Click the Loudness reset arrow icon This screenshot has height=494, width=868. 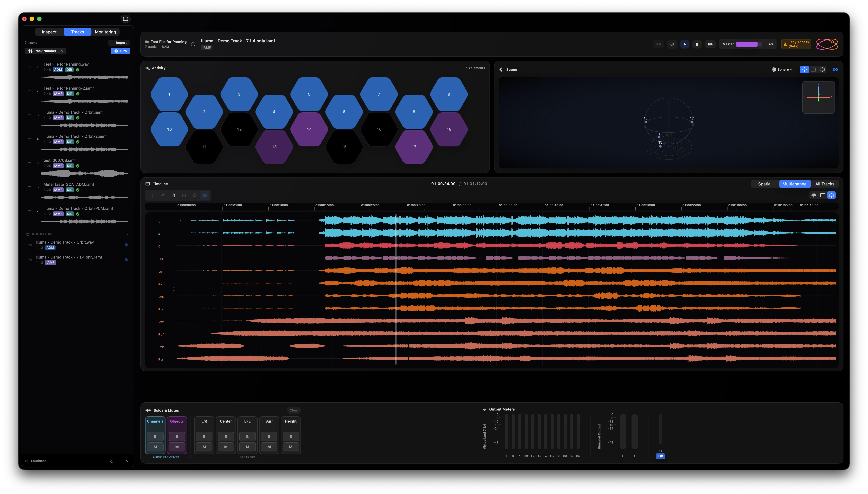112,461
